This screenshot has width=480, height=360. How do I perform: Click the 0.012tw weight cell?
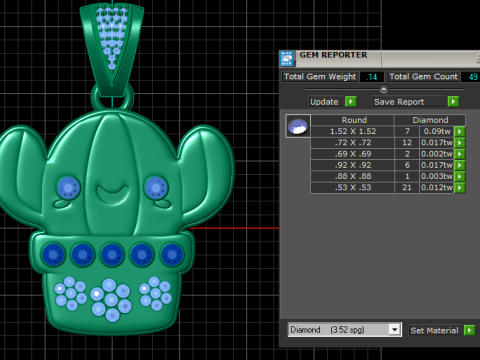436,187
